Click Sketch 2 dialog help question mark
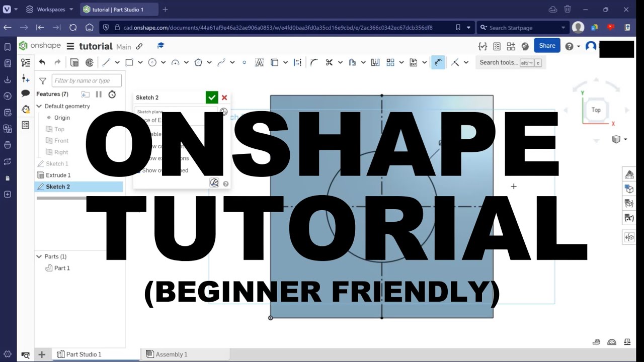The height and width of the screenshot is (362, 644). pyautogui.click(x=226, y=184)
